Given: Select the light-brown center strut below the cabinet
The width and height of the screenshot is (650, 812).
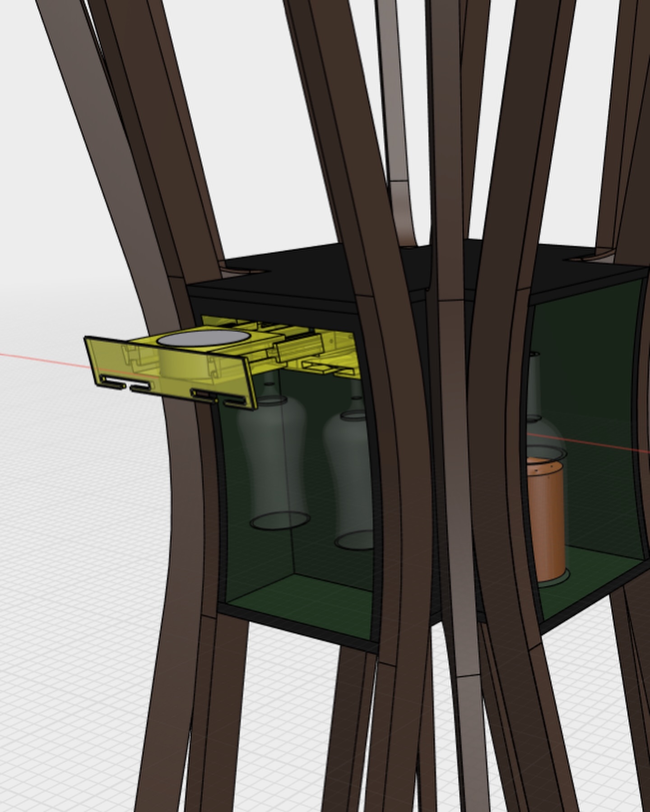Looking at the screenshot, I should (x=469, y=740).
